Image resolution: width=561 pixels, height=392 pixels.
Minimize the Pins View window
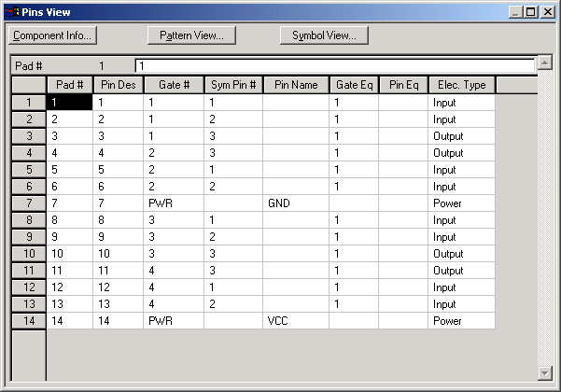(515, 12)
